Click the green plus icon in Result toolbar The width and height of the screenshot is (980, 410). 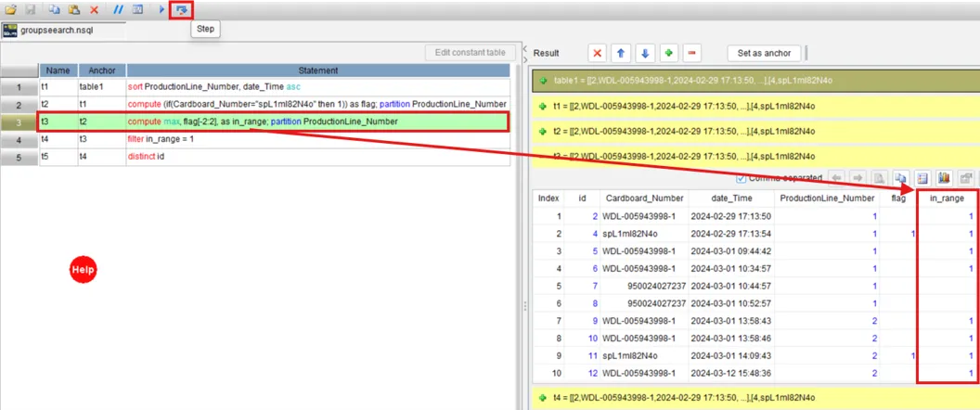point(668,53)
